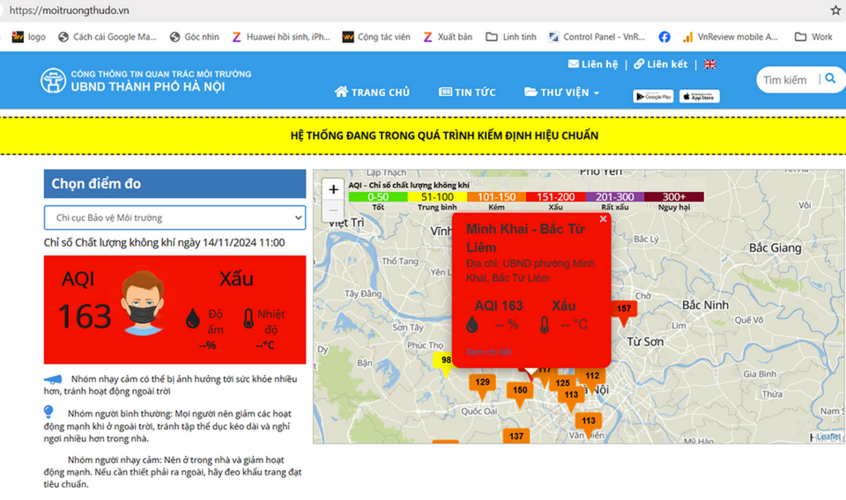Zoom in on map with plus button
The image size is (846, 500).
[333, 189]
